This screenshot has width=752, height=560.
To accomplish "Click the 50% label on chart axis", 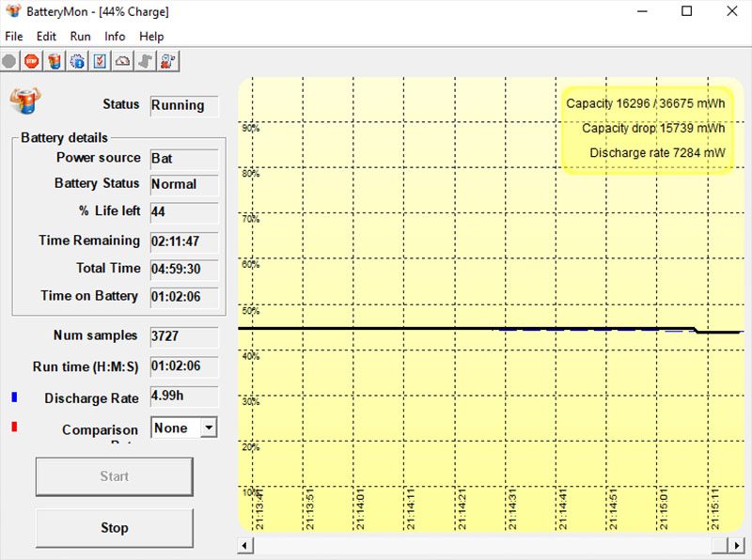I will click(x=251, y=311).
